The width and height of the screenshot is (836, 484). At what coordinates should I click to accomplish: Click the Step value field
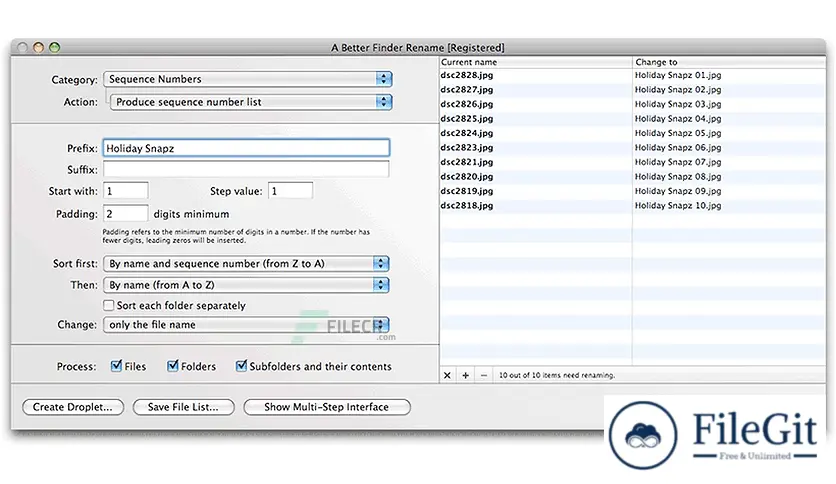pyautogui.click(x=291, y=191)
